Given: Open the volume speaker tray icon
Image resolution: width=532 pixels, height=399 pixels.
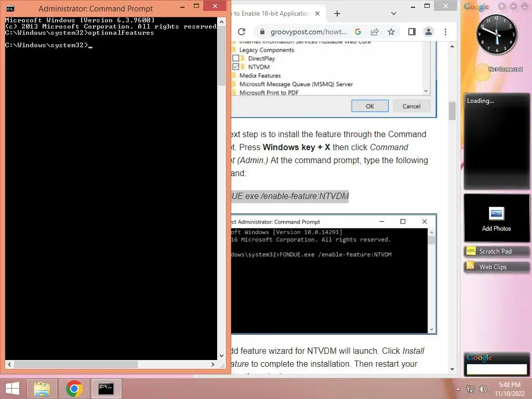Looking at the screenshot, I should pyautogui.click(x=483, y=389).
